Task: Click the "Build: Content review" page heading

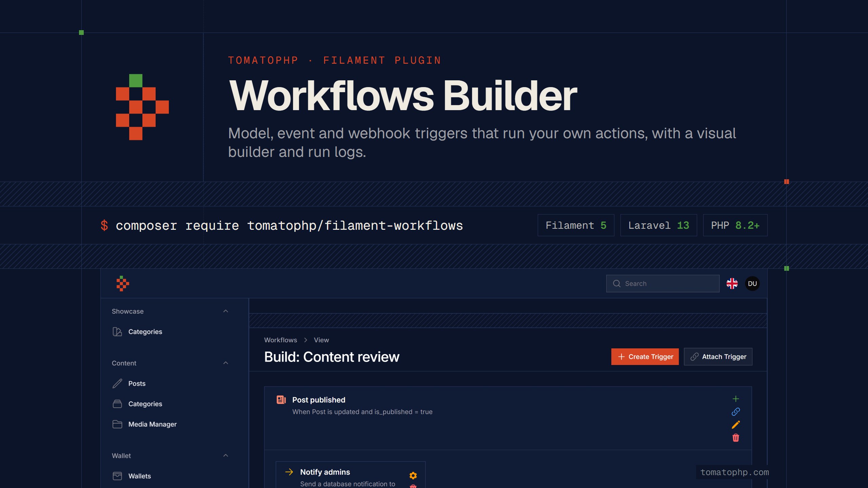Action: tap(332, 357)
